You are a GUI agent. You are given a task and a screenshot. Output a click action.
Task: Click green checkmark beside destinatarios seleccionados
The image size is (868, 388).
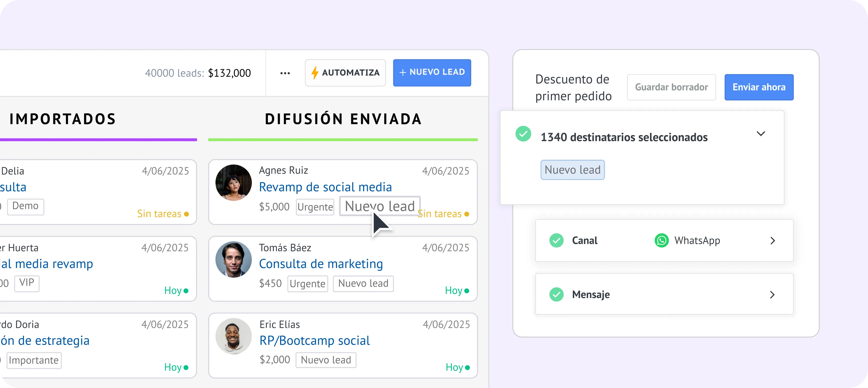click(523, 134)
